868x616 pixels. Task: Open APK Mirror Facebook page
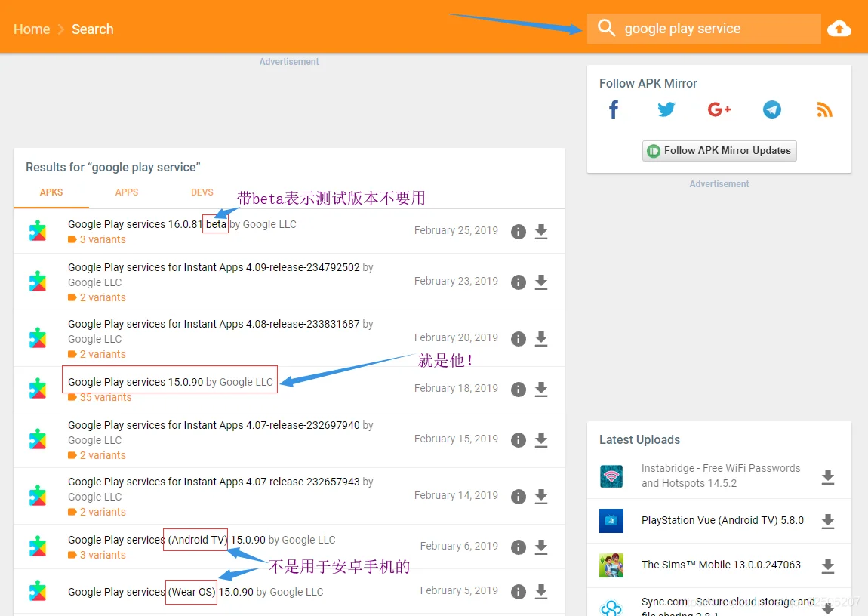click(614, 109)
